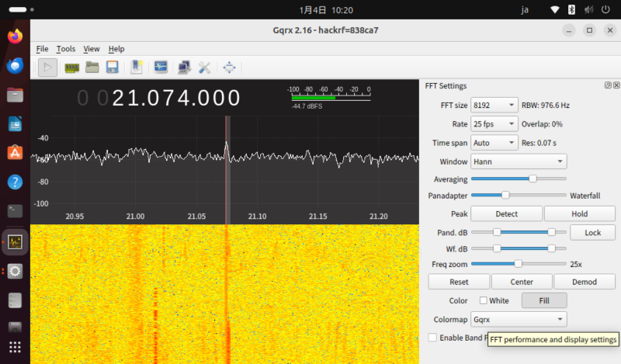Load settings via the folder icon
Screen dimensions: 621x364
click(92, 68)
